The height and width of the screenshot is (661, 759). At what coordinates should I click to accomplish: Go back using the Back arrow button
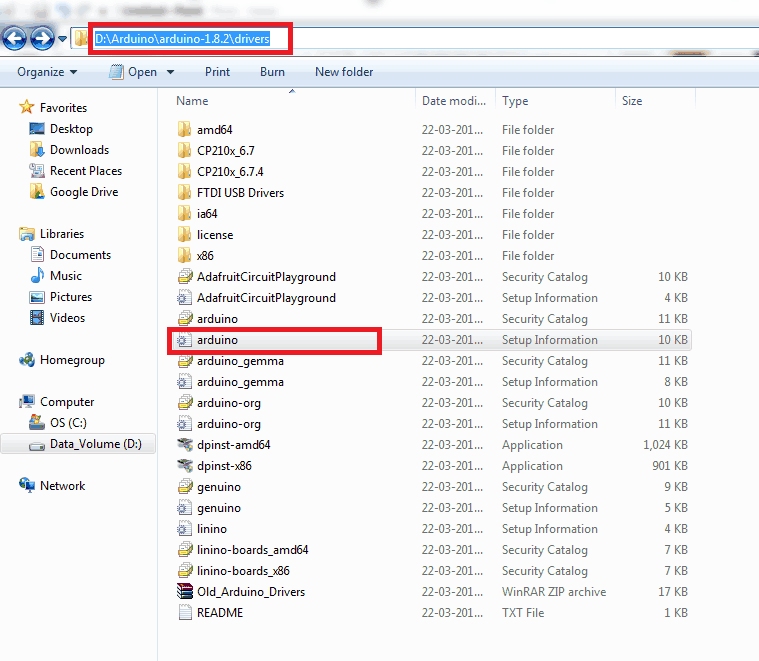click(x=14, y=38)
